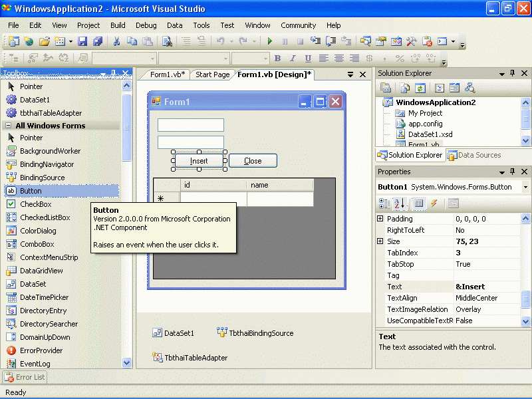532x399 pixels.
Task: Collapse the All Windows Forms section
Action: click(9, 126)
